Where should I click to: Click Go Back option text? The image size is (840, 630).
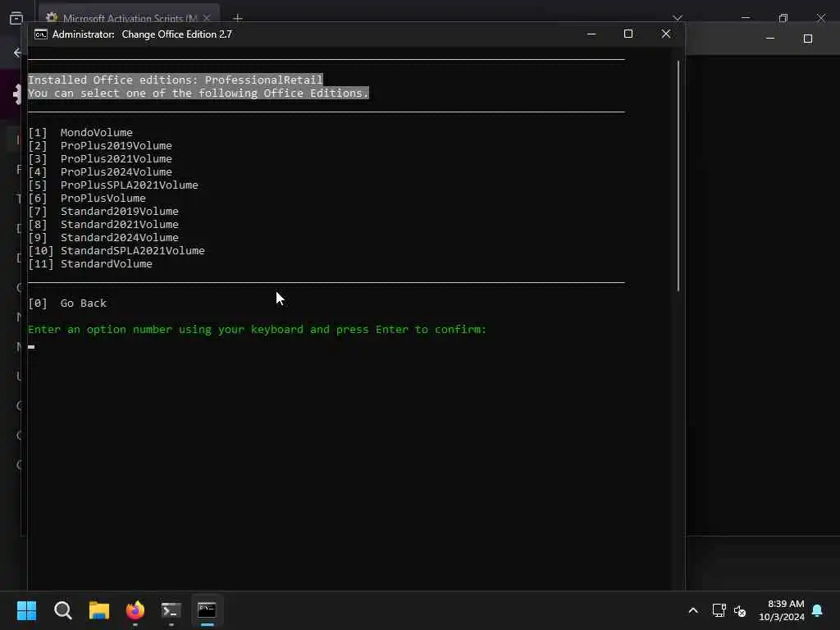[83, 304]
